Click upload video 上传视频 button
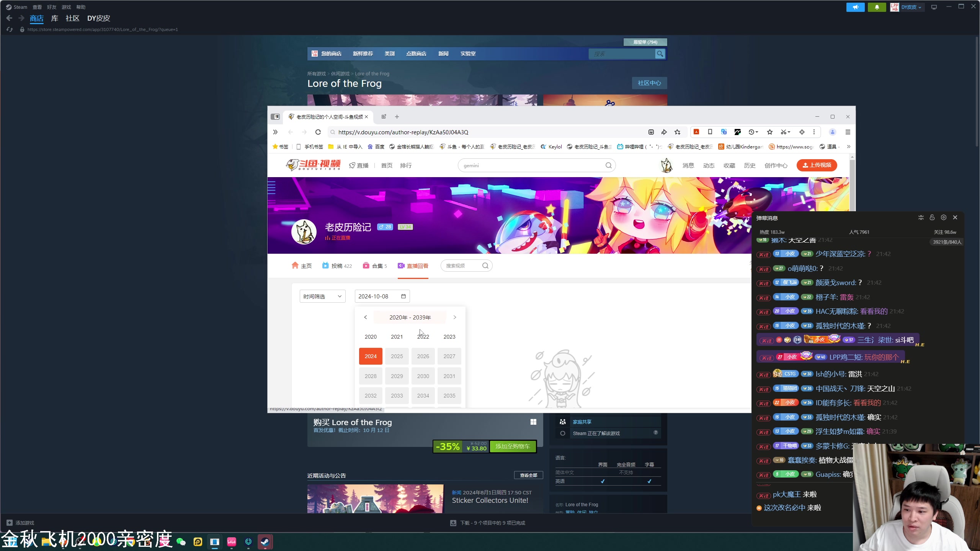This screenshot has width=980, height=551. 817,166
